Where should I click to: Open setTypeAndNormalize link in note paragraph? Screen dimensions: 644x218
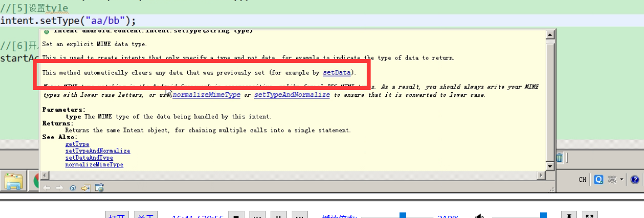point(292,95)
